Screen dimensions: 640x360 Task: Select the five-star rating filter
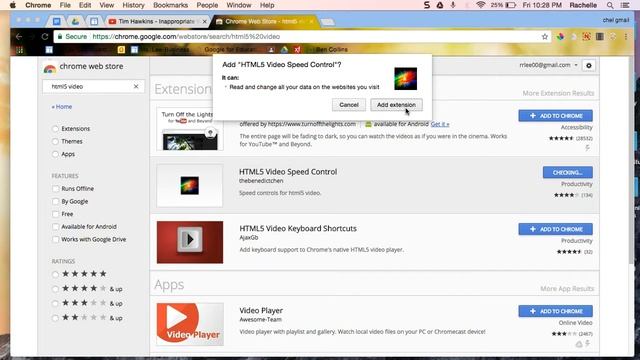click(55, 274)
